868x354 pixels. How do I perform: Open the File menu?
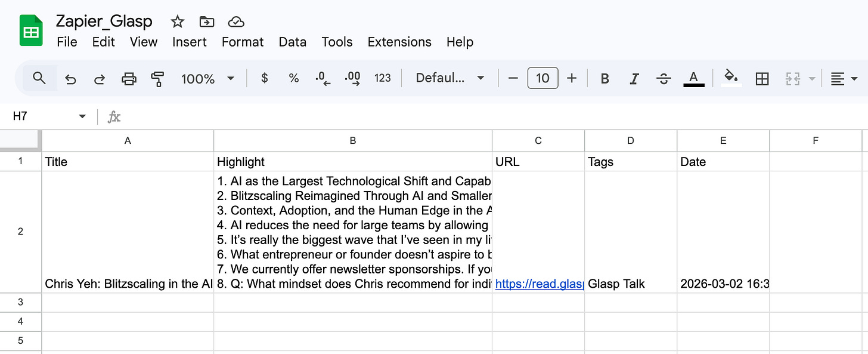[x=67, y=42]
